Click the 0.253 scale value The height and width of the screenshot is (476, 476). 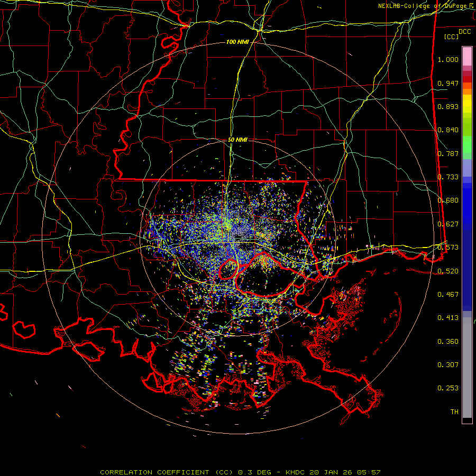click(x=448, y=388)
